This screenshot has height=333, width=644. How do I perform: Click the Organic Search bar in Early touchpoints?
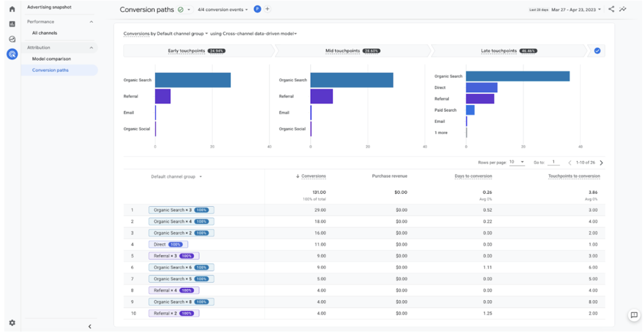coord(193,80)
